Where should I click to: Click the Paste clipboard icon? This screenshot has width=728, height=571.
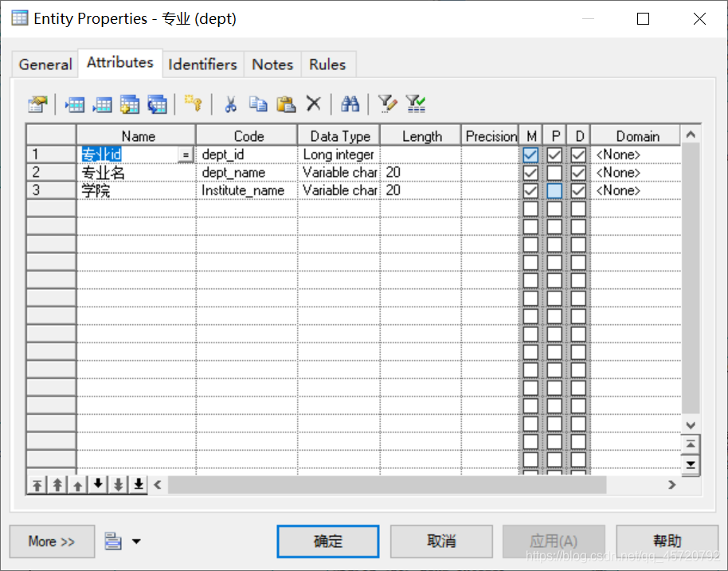pos(286,104)
